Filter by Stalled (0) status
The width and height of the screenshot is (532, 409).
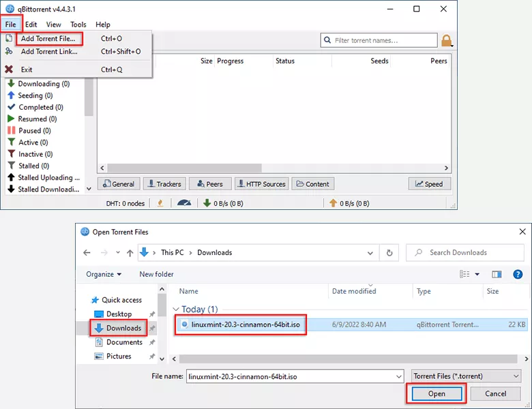pos(33,166)
